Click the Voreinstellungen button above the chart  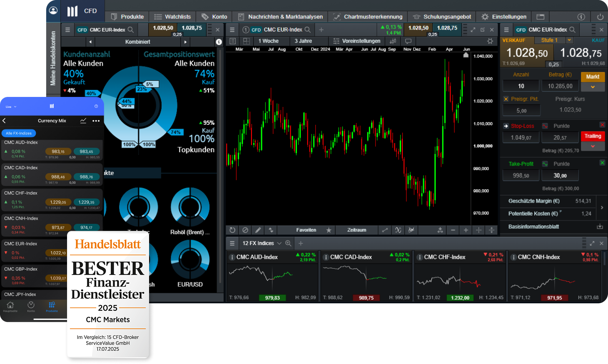[361, 41]
